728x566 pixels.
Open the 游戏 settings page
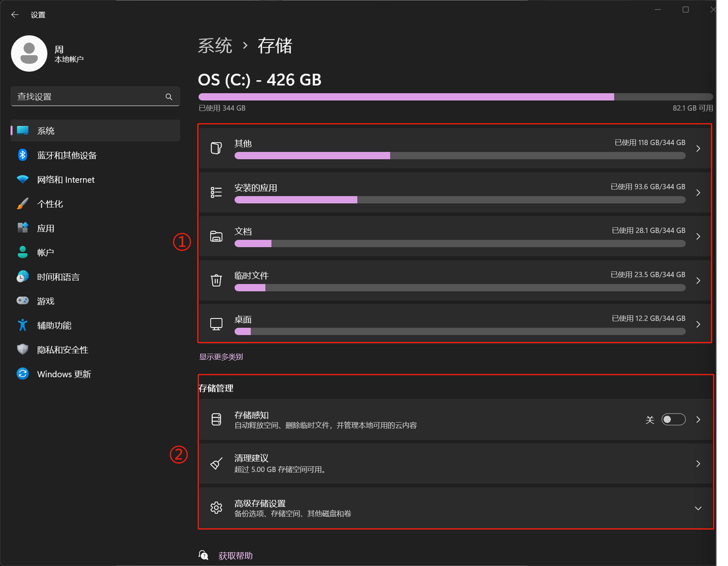pyautogui.click(x=96, y=301)
